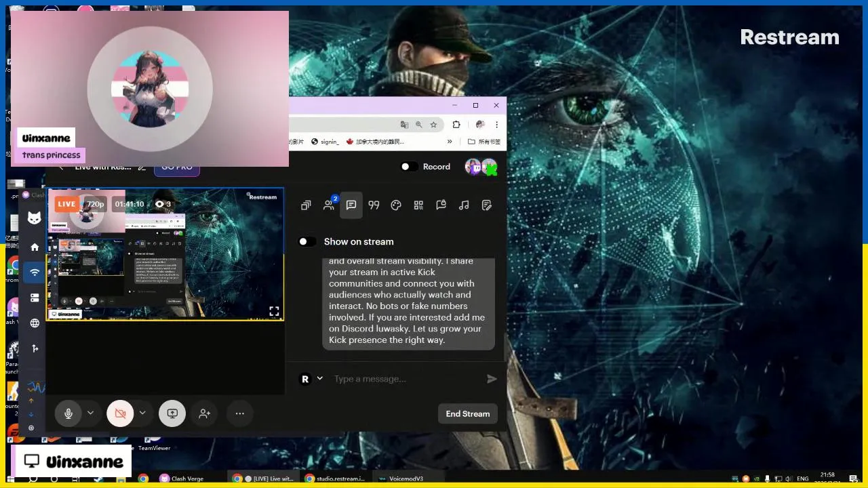Screen dimensions: 868x488
Task: Open the chat sender R dropdown
Action: coord(311,379)
